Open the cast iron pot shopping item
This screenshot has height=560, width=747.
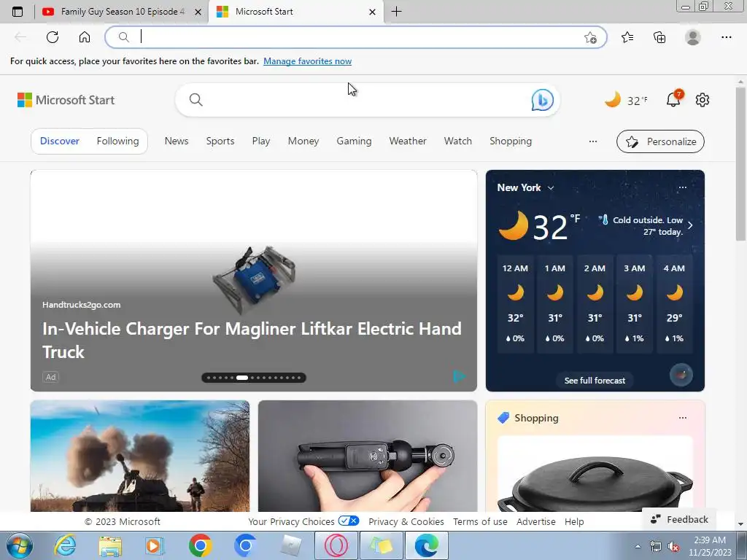point(595,474)
